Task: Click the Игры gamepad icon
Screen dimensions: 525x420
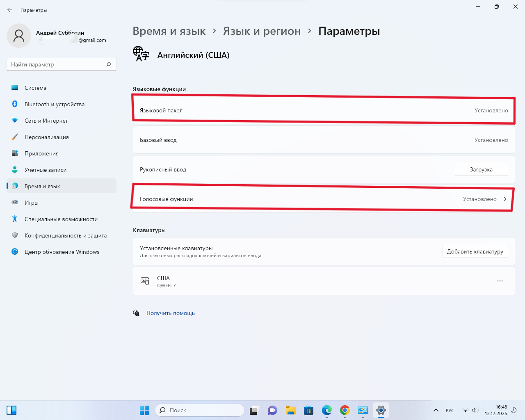Action: (15, 202)
